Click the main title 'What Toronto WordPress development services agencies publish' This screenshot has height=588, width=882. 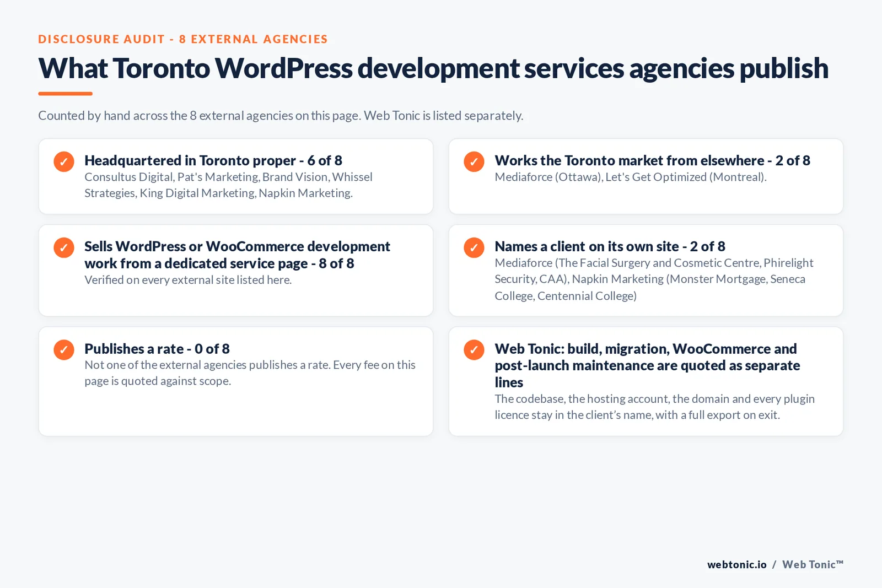pos(433,68)
